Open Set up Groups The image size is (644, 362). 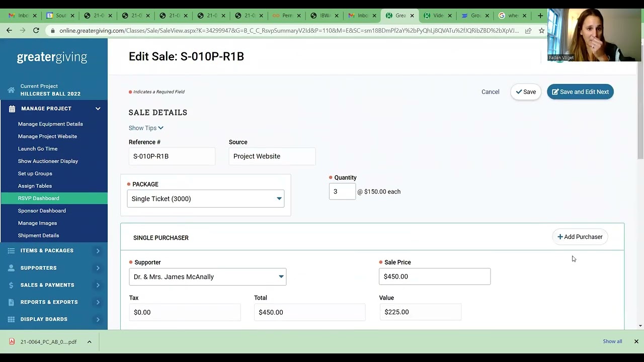tap(35, 173)
